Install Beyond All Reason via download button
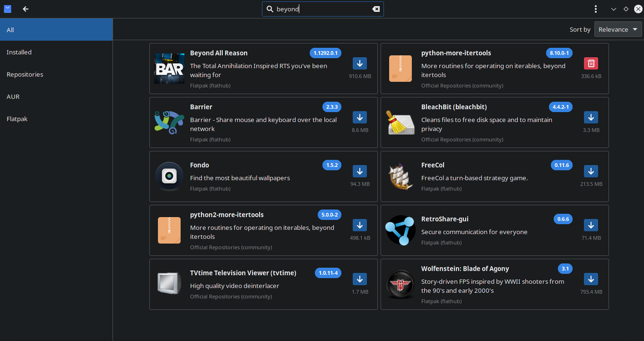 [x=360, y=63]
